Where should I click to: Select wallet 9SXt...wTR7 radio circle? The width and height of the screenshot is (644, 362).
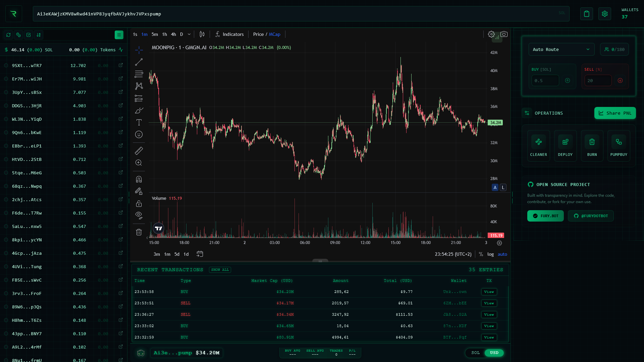point(6,65)
